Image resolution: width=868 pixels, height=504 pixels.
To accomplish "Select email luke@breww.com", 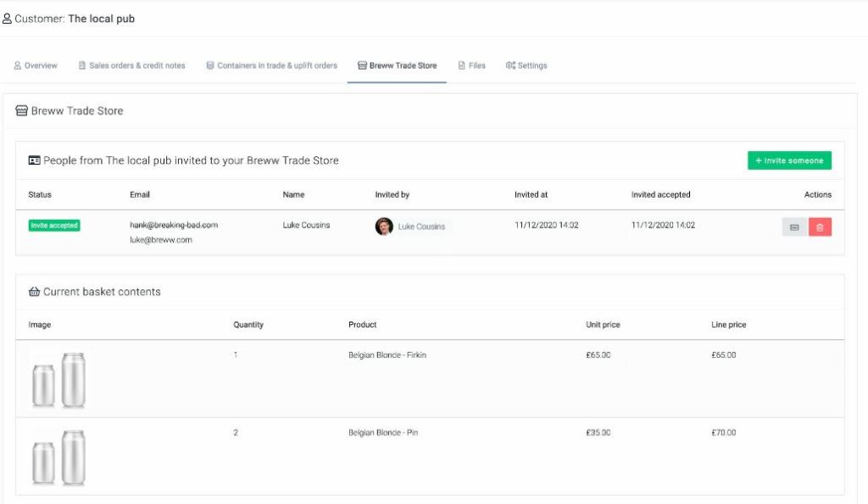I will point(161,240).
